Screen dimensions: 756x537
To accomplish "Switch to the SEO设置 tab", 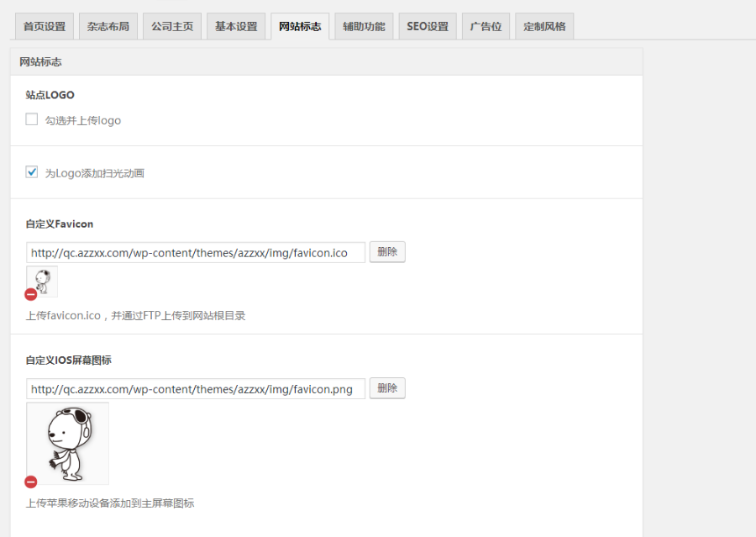I will (428, 27).
